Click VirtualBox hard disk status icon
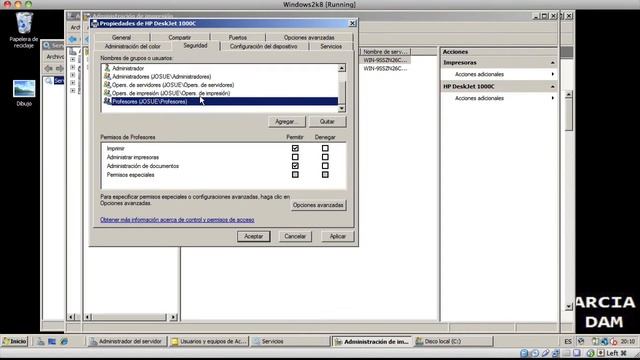Viewport: 640px width, 360px height. tap(524, 353)
